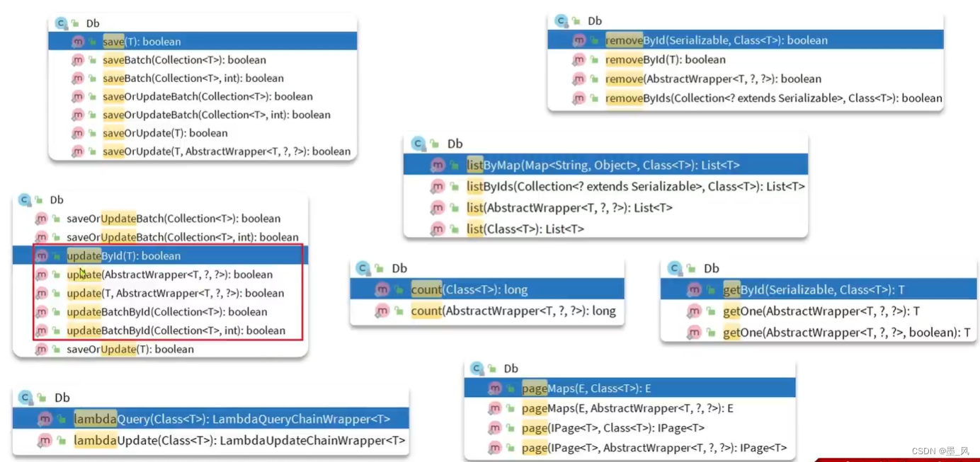Viewport: 980px width, 462px height.
Task: Choose updateById(T): boolean highlighted row
Action: (x=160, y=255)
